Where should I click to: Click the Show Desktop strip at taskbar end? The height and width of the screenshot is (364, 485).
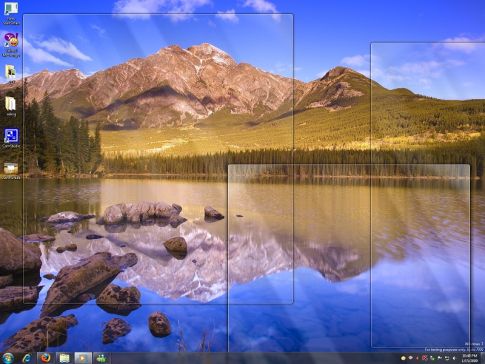483,358
